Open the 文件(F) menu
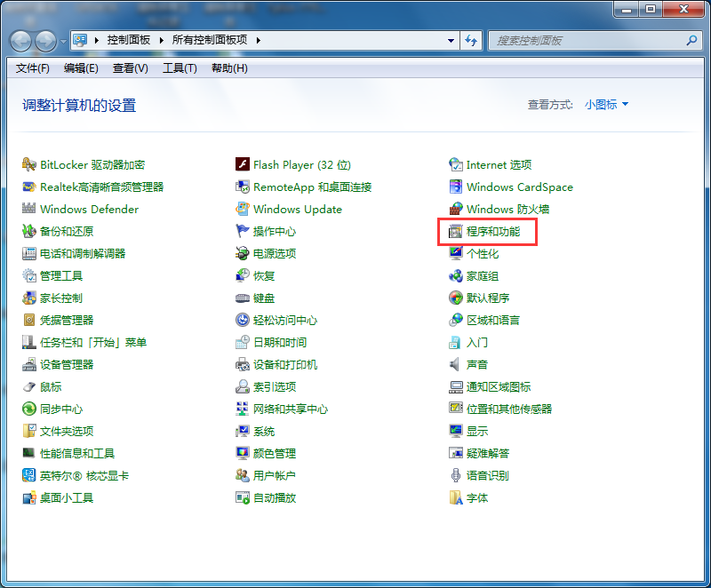Image resolution: width=711 pixels, height=588 pixels. coord(33,68)
